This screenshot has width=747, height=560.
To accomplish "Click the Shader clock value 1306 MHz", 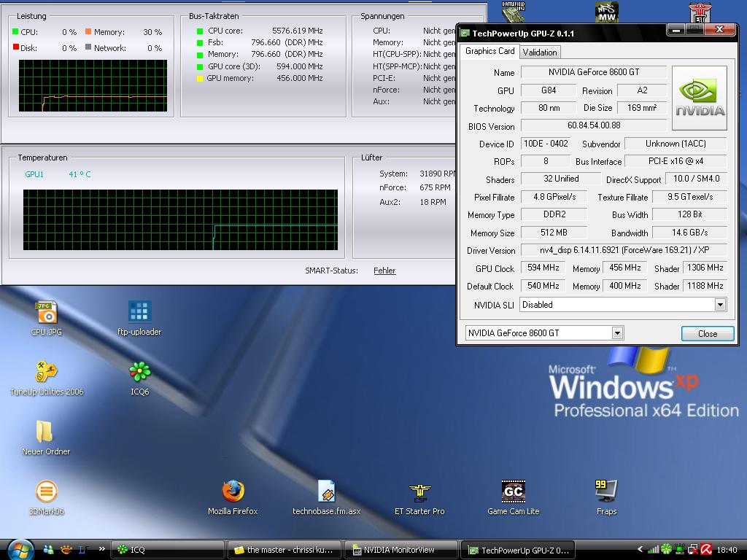I will pyautogui.click(x=705, y=268).
